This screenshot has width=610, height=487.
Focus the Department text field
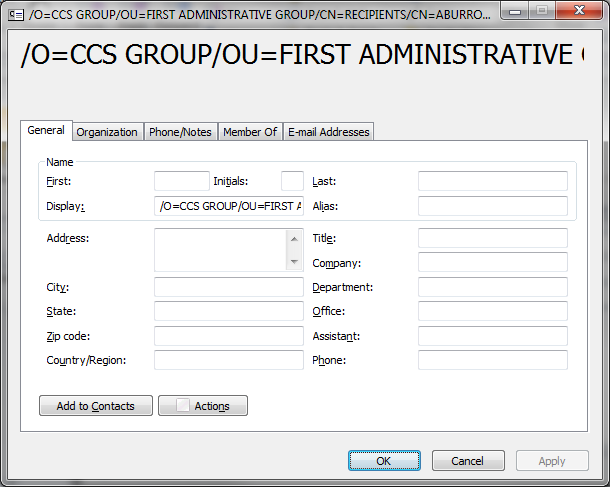(492, 287)
